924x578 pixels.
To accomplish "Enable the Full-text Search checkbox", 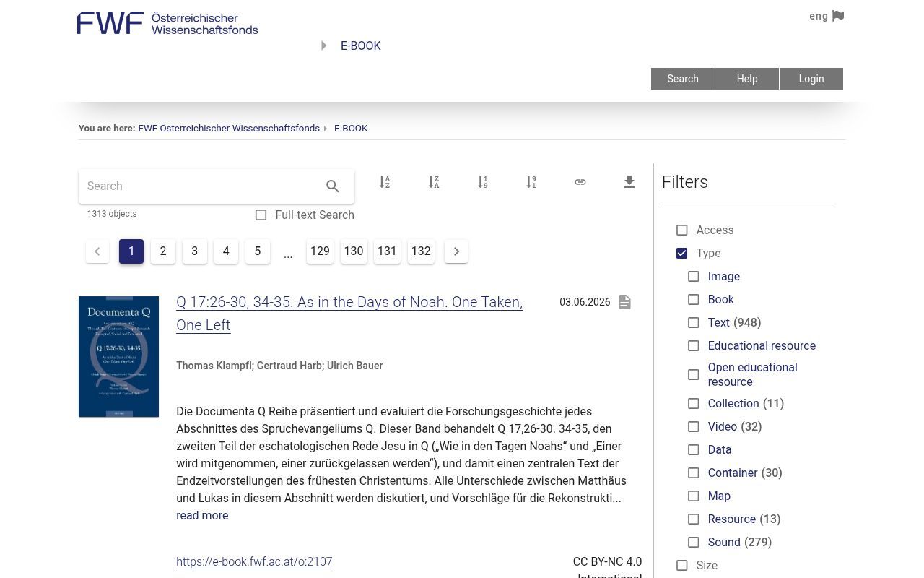I will tap(261, 215).
